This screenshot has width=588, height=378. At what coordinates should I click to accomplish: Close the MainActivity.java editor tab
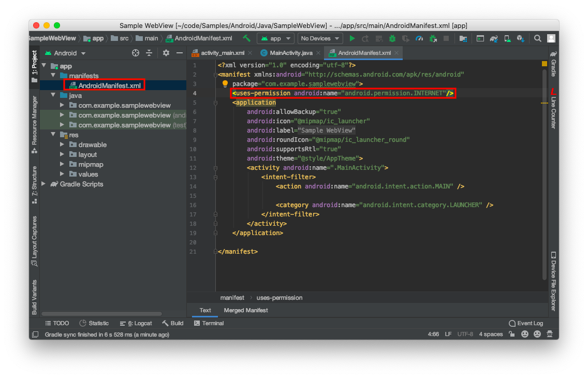(318, 53)
